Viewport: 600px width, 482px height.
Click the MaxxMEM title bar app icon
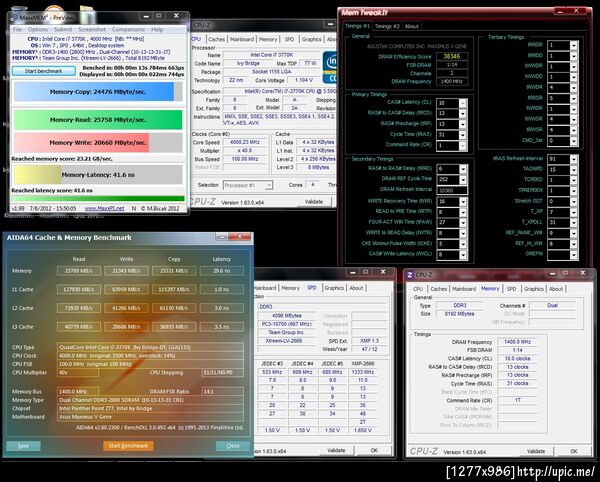tap(14, 18)
